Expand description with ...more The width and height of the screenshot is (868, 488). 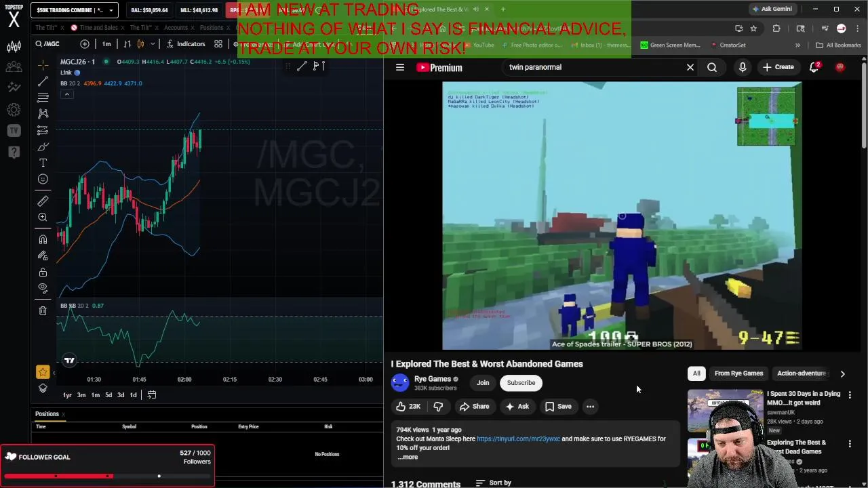click(408, 457)
